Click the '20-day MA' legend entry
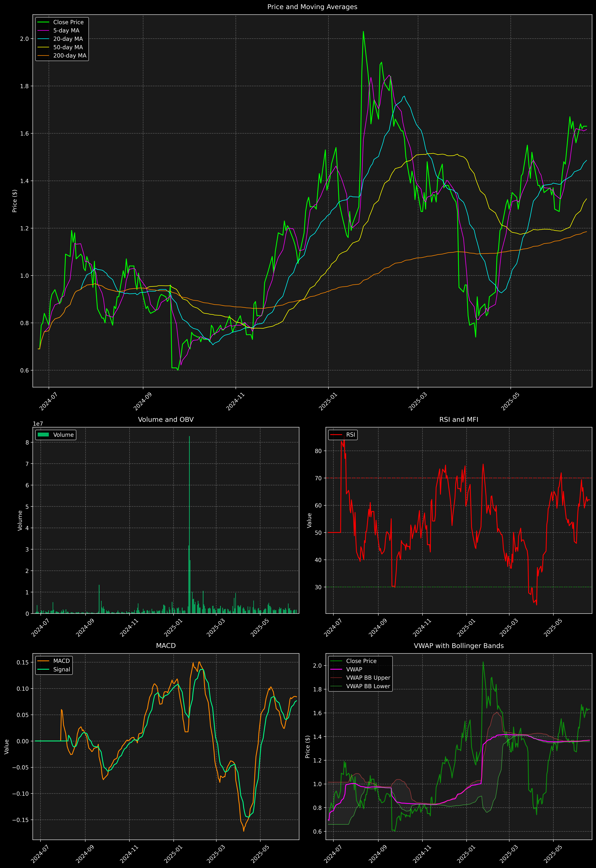The height and width of the screenshot is (868, 596). click(68, 39)
